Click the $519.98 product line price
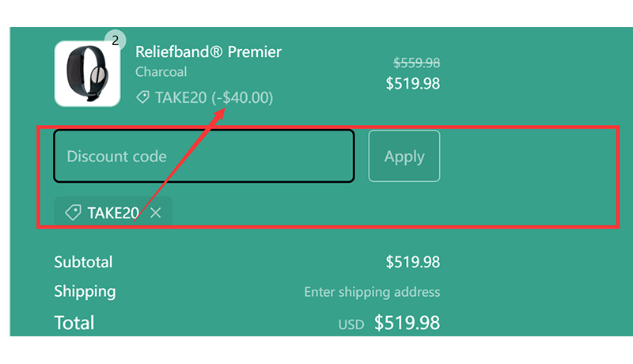Viewport: 633px width, 364px height. pos(412,83)
